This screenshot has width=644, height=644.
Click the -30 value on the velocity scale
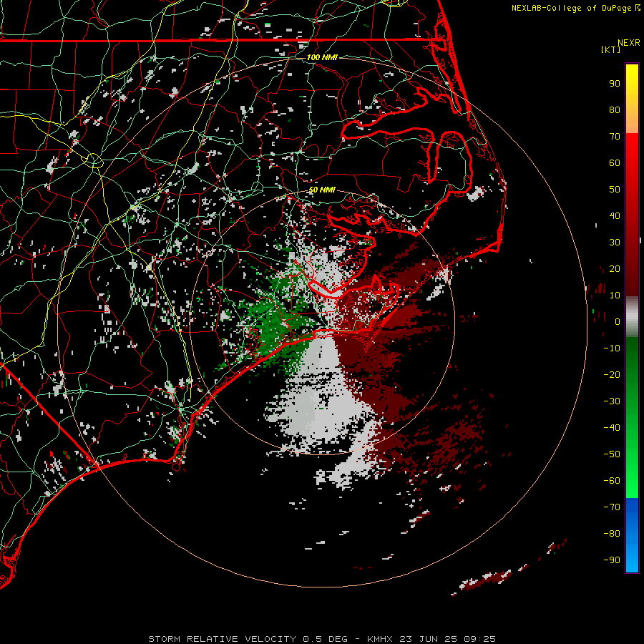[x=612, y=401]
